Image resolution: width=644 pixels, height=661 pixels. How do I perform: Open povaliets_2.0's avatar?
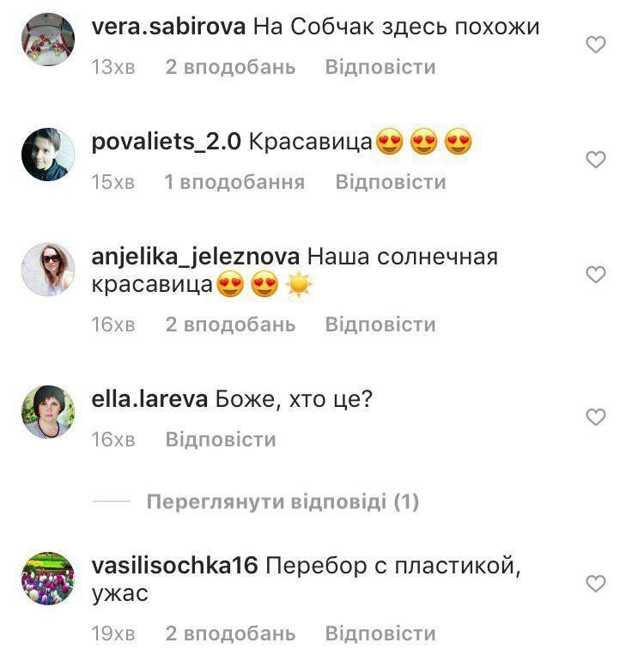point(48,155)
